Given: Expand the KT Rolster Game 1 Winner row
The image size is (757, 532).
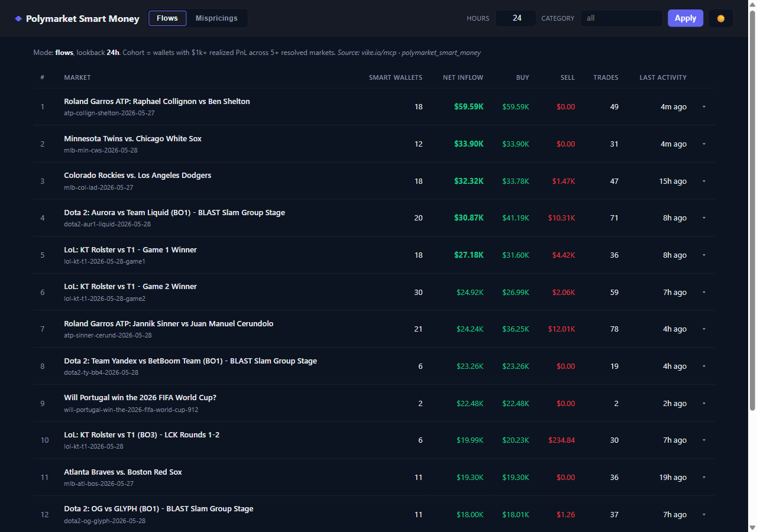Looking at the screenshot, I should 704,255.
